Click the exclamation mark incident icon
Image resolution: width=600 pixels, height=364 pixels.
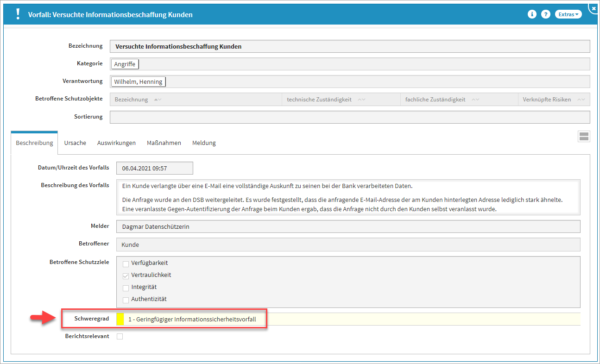coord(18,14)
